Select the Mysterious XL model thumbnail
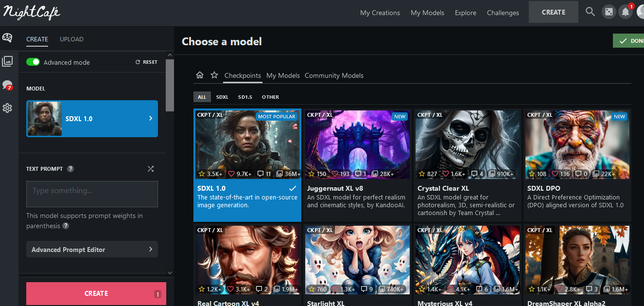The height and width of the screenshot is (306, 644). (x=467, y=260)
